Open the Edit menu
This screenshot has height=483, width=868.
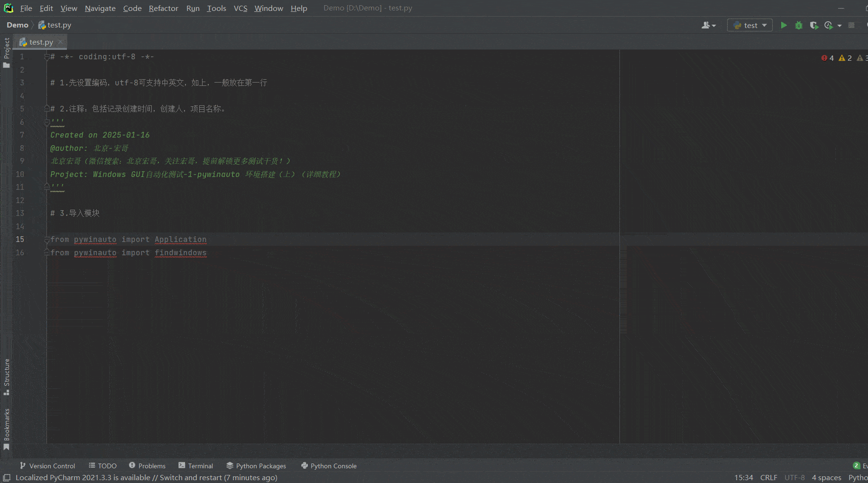(46, 8)
